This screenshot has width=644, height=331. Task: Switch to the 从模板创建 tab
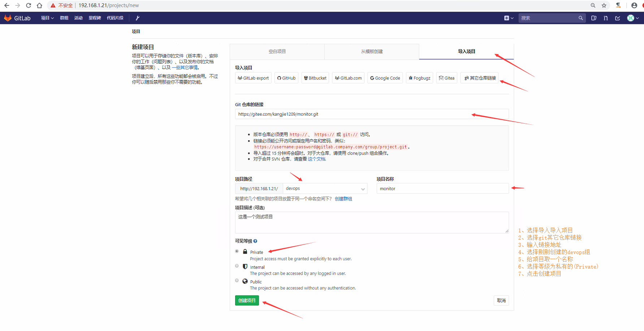tap(372, 51)
